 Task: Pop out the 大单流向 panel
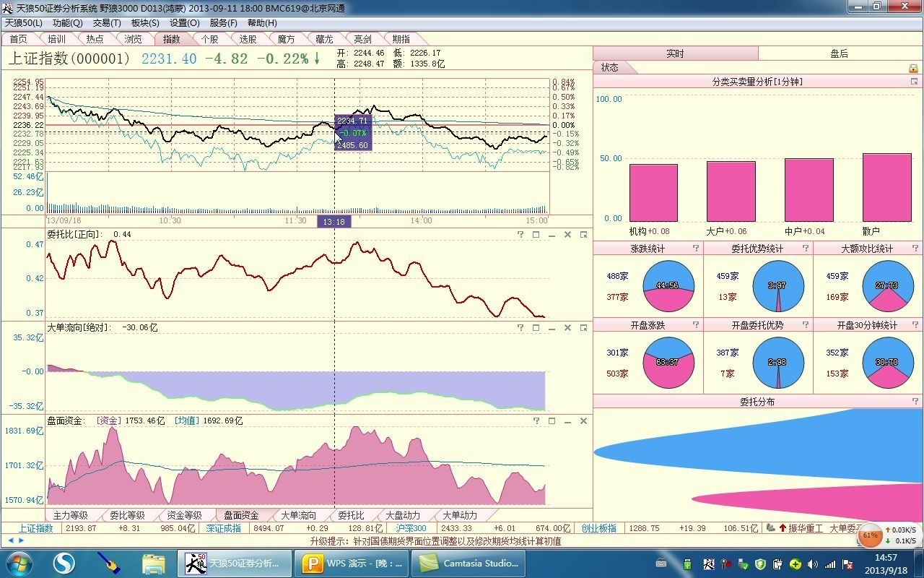(583, 327)
